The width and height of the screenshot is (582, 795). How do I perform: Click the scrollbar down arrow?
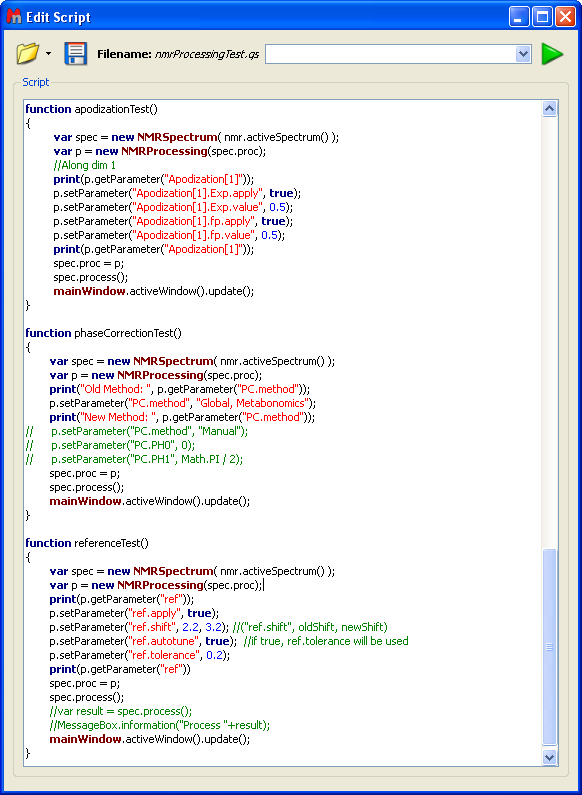(550, 757)
